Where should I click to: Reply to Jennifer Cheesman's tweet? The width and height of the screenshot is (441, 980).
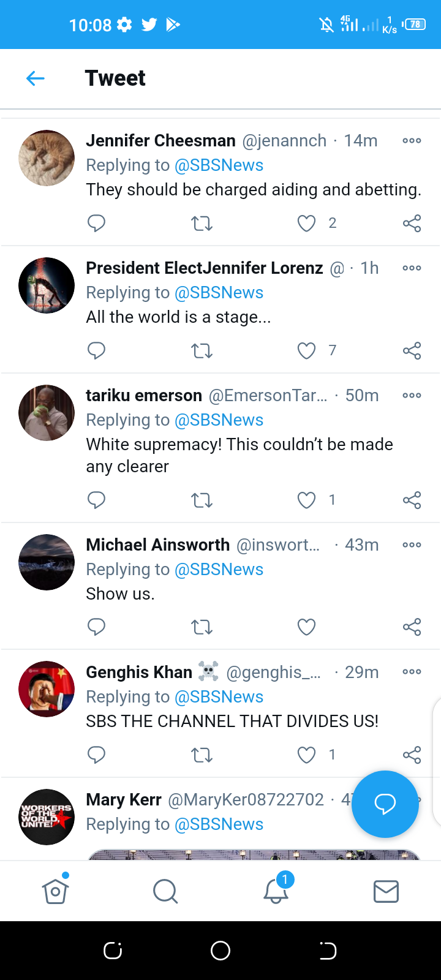(97, 224)
